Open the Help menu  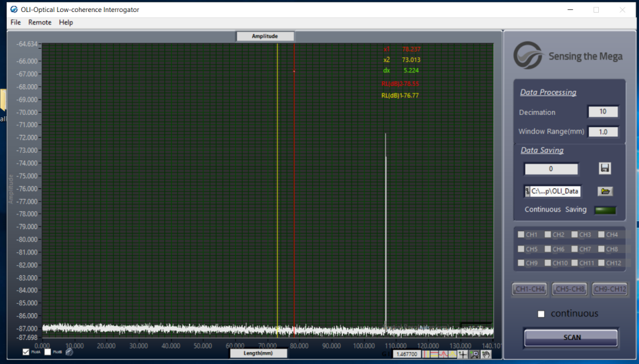66,23
